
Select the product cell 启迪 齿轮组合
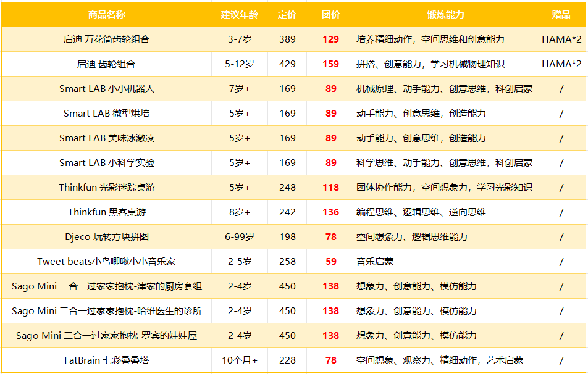[x=106, y=64]
